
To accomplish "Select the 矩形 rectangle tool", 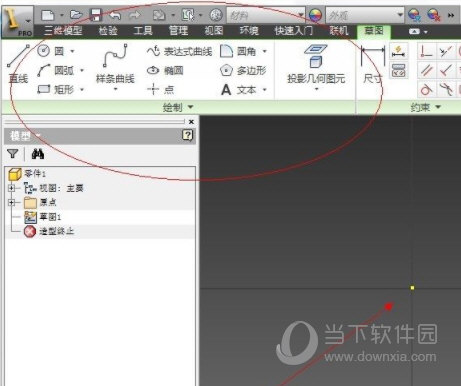I will pyautogui.click(x=55, y=89).
